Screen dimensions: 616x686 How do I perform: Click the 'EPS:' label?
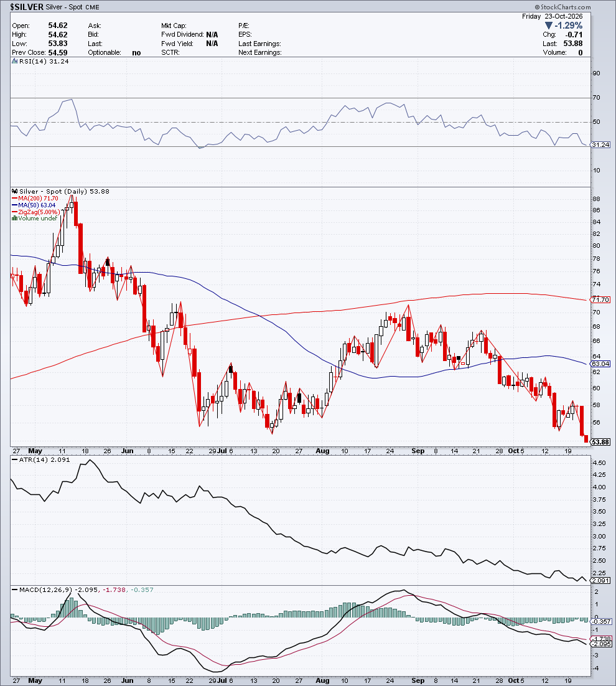245,35
